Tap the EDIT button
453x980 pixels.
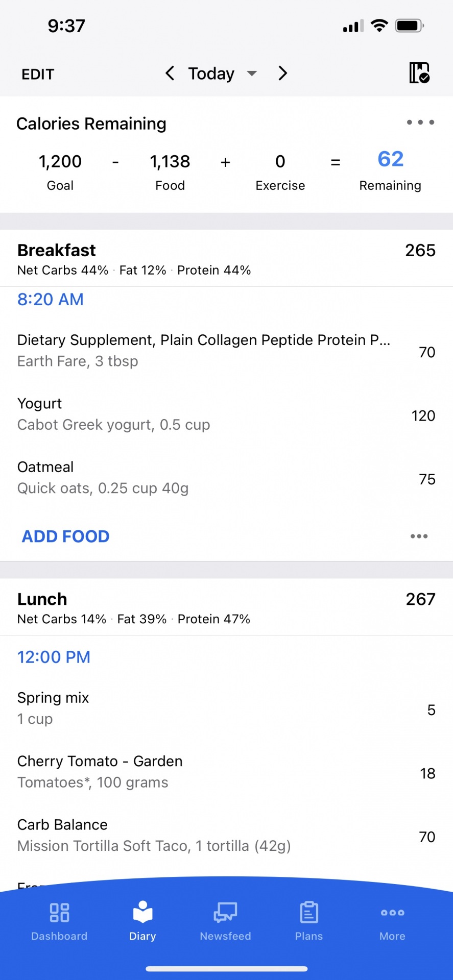point(38,75)
